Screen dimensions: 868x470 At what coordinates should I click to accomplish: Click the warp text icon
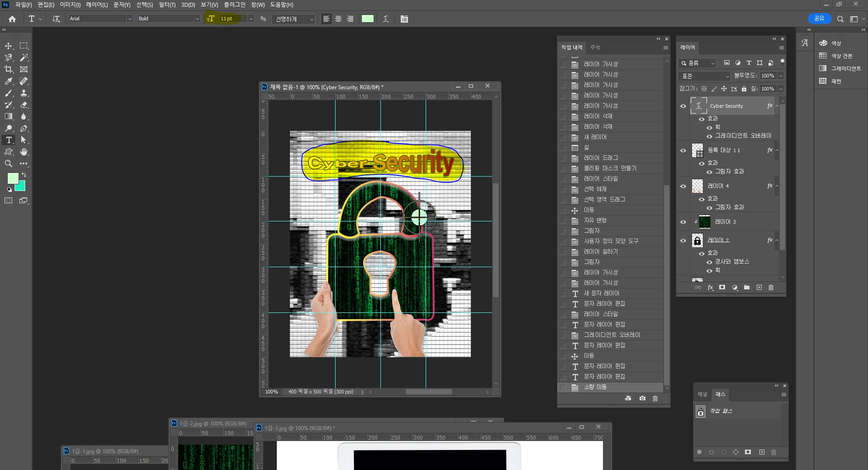click(x=386, y=19)
